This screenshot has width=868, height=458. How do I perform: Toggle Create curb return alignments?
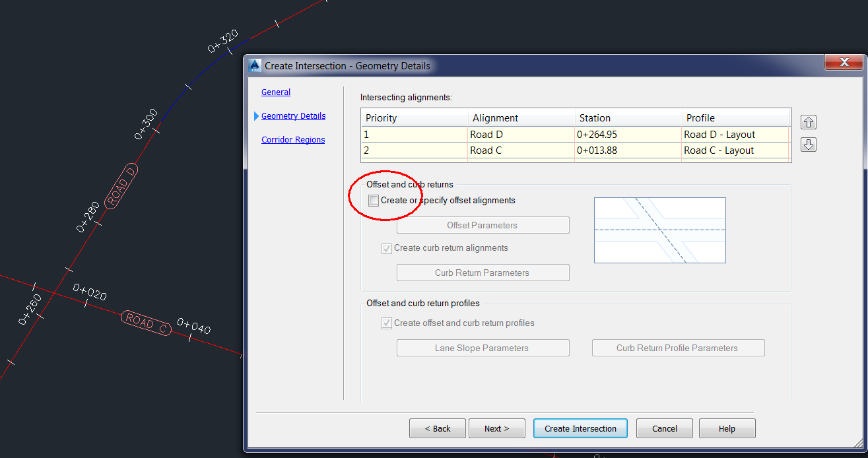point(386,249)
